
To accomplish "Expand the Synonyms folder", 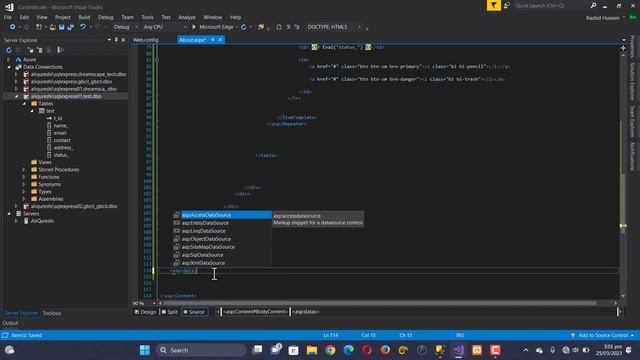I will point(24,184).
